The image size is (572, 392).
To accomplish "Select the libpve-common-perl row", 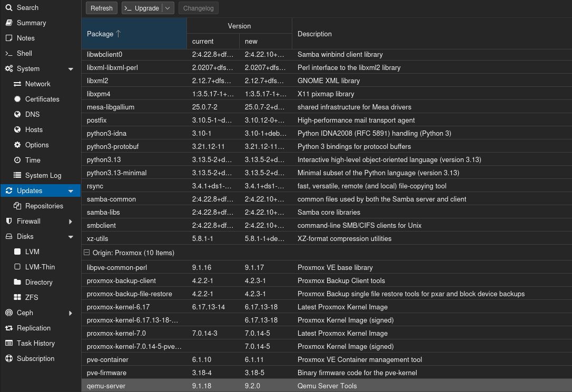I will tap(327, 267).
